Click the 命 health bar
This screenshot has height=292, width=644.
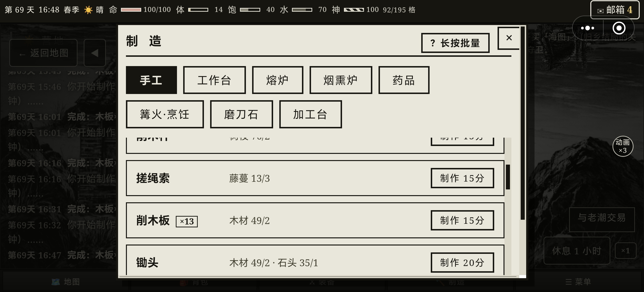[131, 10]
